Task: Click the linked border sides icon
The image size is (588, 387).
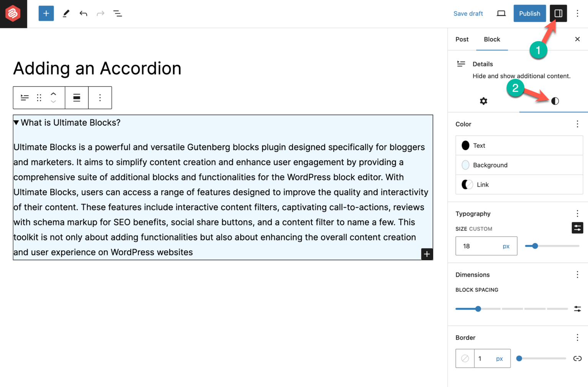Action: (x=577, y=358)
